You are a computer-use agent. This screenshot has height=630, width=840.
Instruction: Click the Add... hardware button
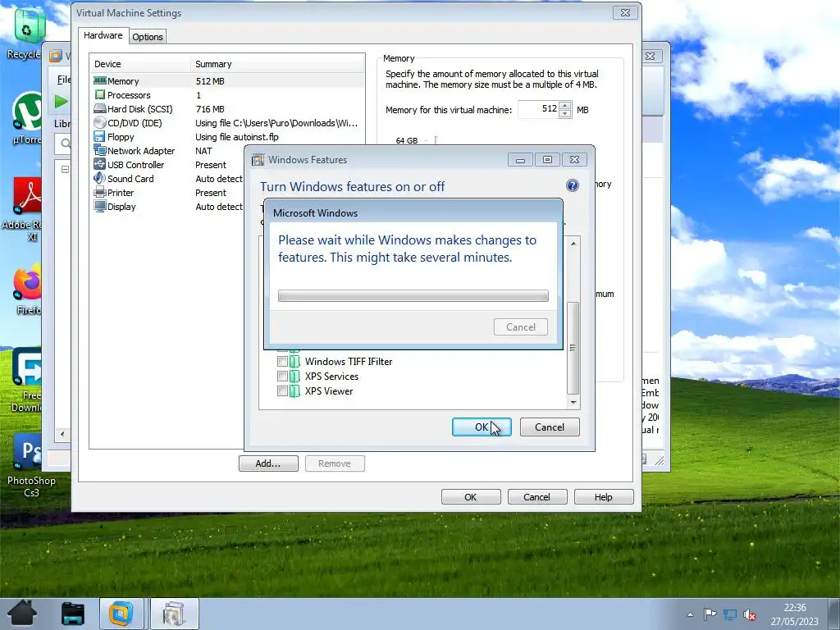(268, 463)
